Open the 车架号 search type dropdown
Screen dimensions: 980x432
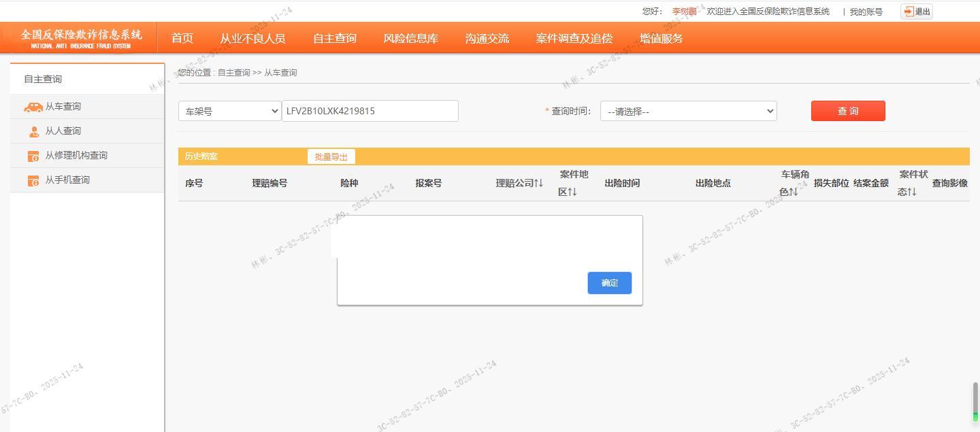pos(230,111)
